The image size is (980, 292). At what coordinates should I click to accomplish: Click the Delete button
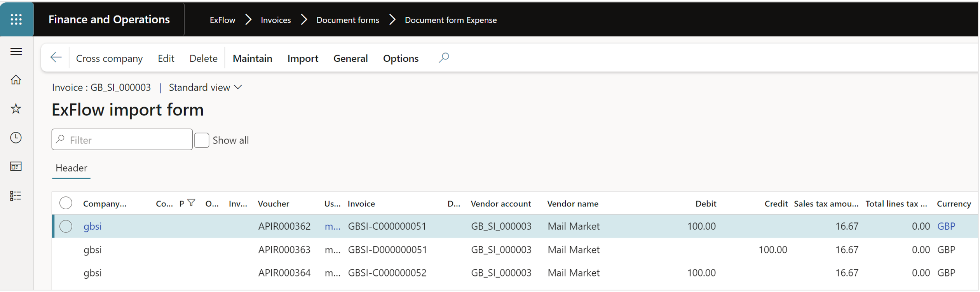click(x=203, y=58)
